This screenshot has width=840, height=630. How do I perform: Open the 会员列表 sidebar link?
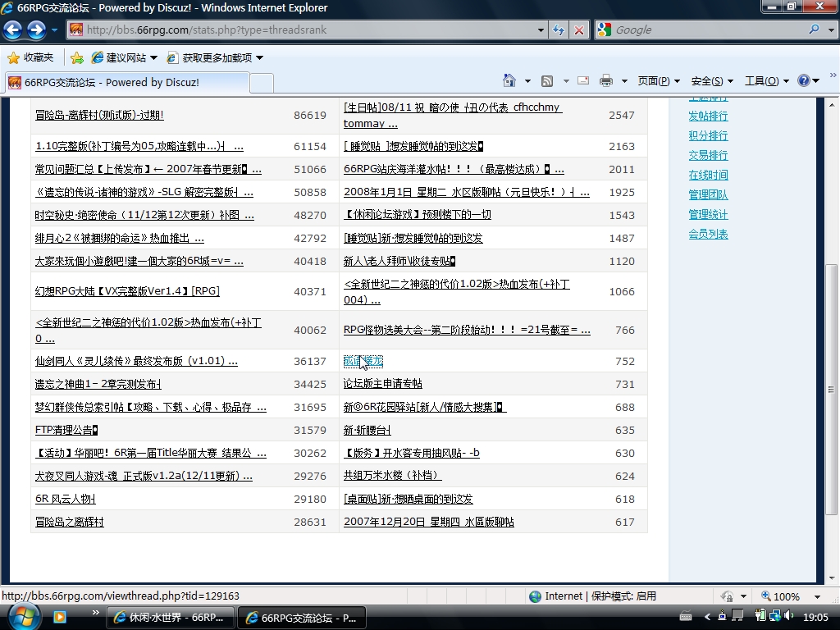pos(708,234)
